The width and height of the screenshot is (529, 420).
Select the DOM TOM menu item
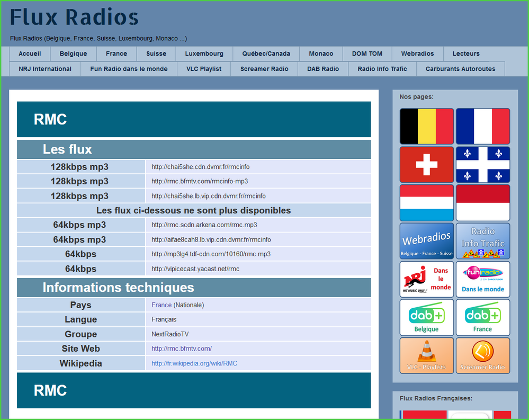pyautogui.click(x=367, y=53)
